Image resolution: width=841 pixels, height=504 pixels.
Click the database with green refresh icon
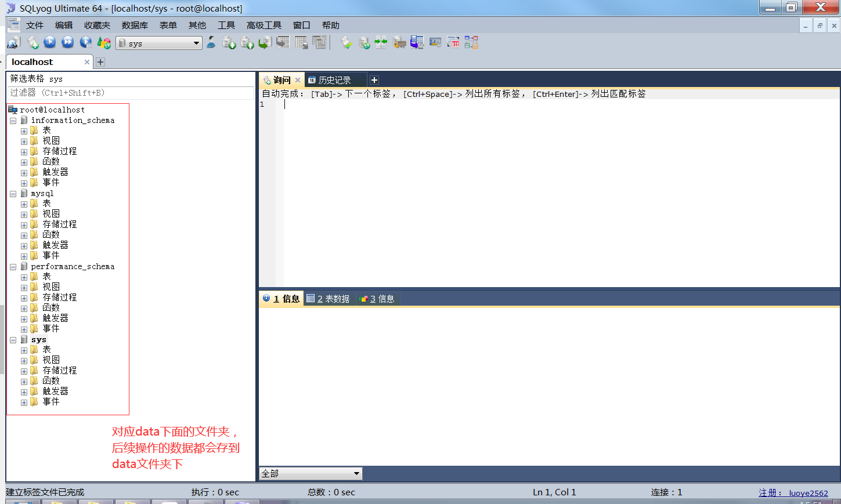pyautogui.click(x=364, y=42)
